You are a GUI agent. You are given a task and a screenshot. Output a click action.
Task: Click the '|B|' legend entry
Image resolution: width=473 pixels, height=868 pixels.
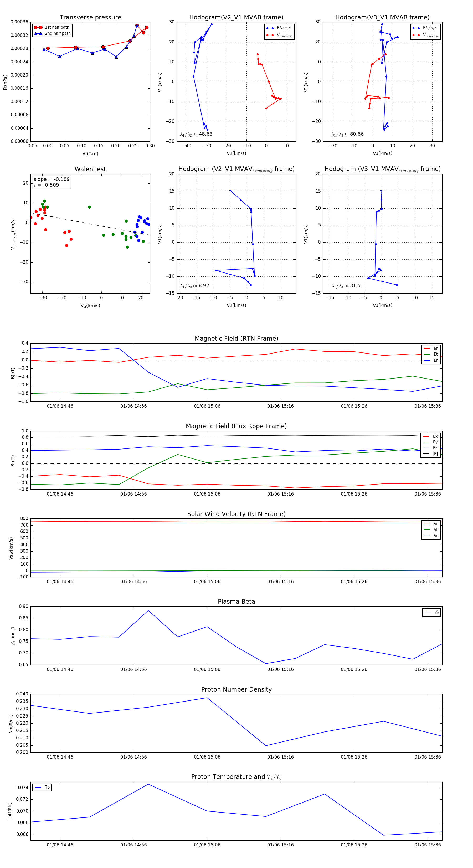pyautogui.click(x=431, y=454)
